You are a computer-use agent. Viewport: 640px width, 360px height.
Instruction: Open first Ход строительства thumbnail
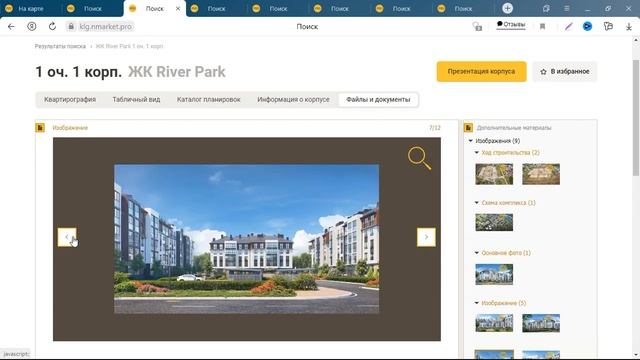(x=494, y=174)
